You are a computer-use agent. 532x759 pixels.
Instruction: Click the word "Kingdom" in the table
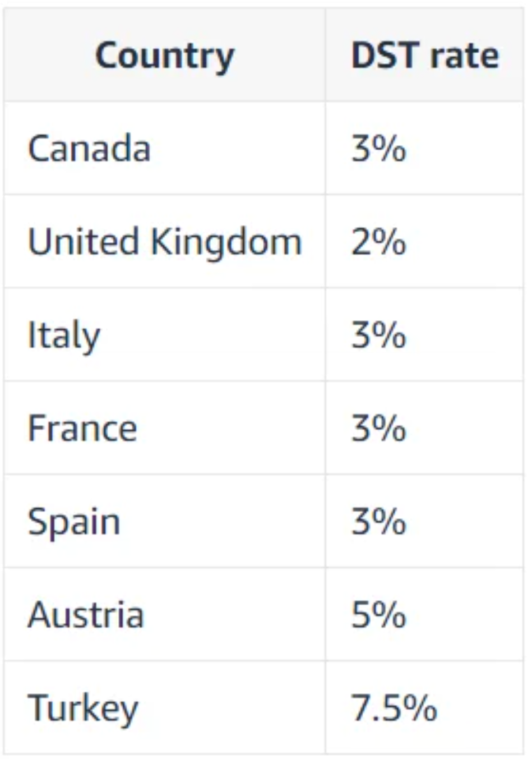point(226,243)
